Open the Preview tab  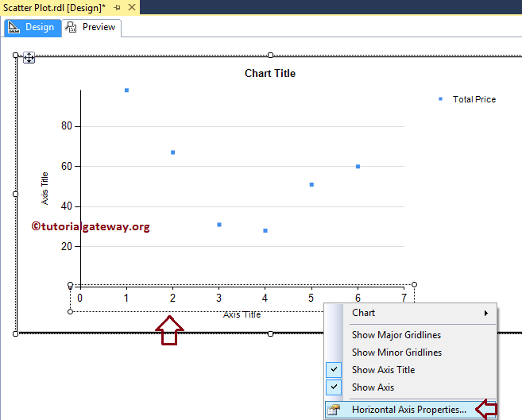(x=91, y=27)
